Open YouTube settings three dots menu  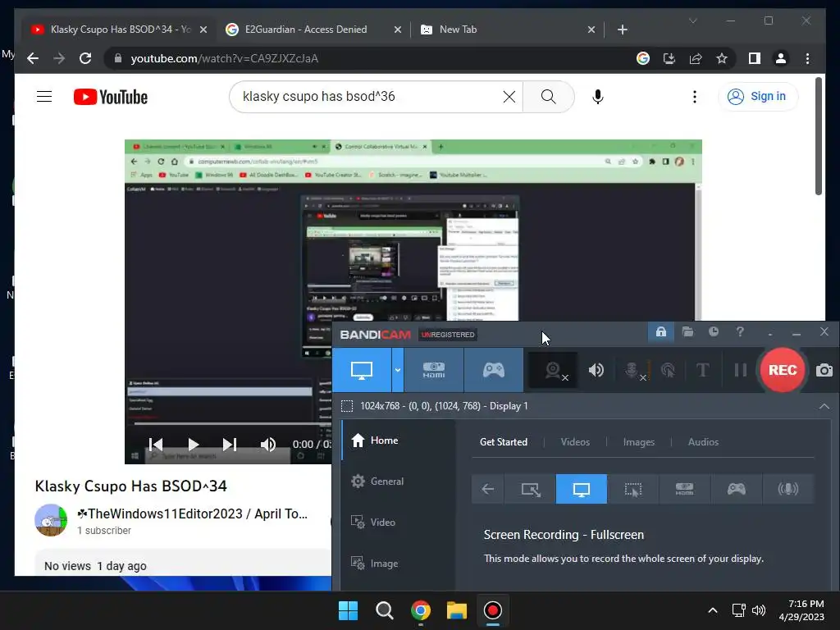694,97
